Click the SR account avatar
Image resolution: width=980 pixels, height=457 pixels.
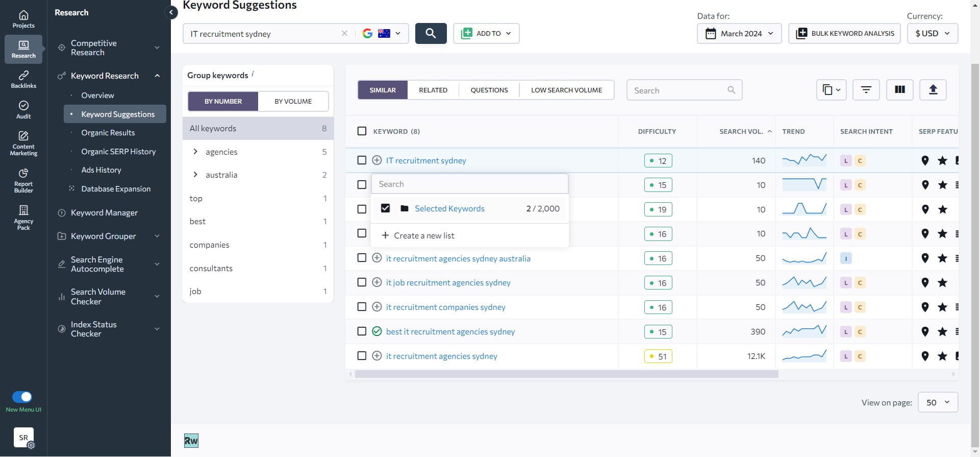(23, 438)
